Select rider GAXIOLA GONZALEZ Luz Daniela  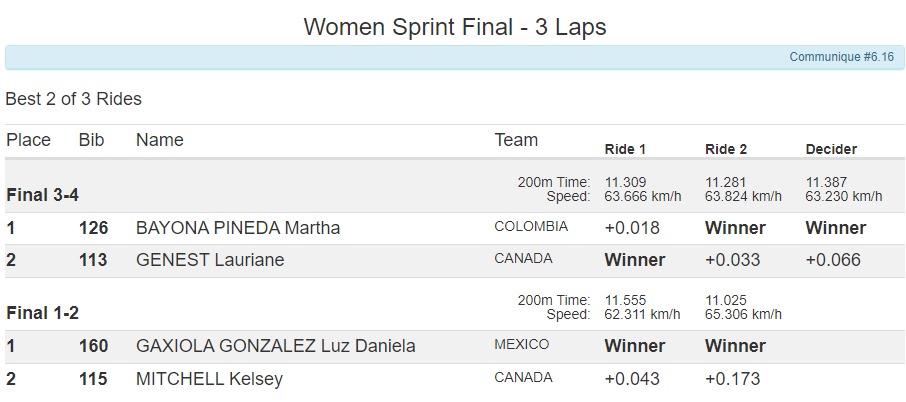point(275,346)
